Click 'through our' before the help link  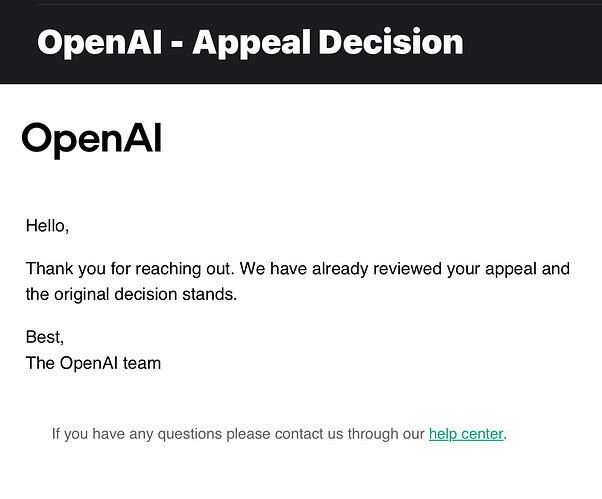tap(386, 434)
